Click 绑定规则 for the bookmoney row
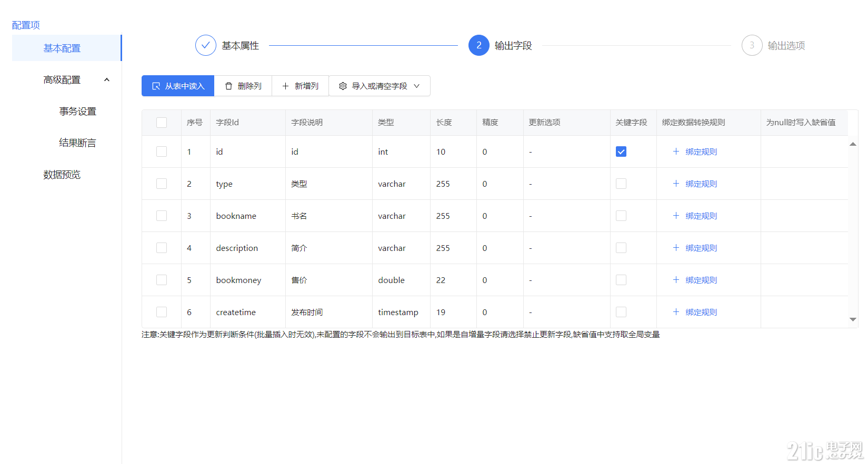868x464 pixels. coord(695,280)
